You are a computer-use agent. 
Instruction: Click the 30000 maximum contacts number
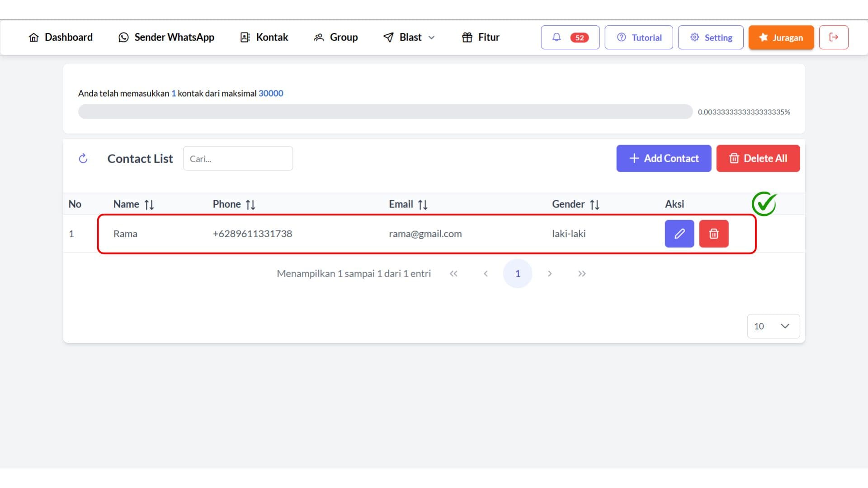[x=271, y=94]
